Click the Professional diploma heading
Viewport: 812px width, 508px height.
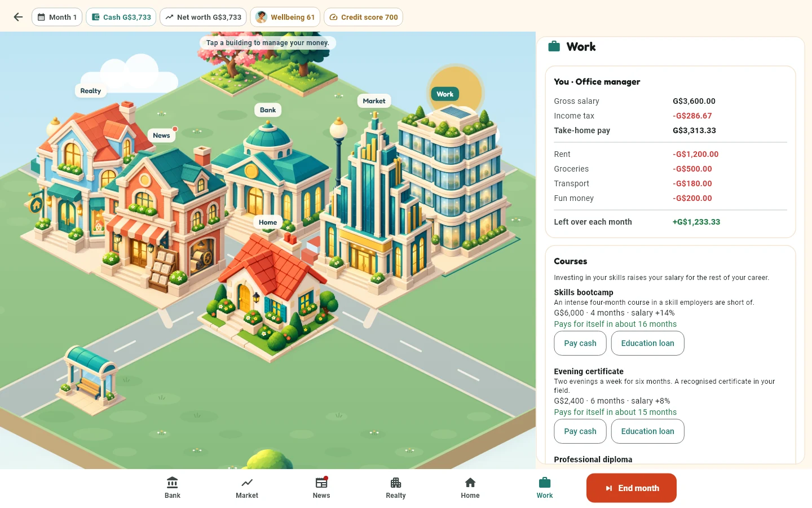tap(593, 459)
